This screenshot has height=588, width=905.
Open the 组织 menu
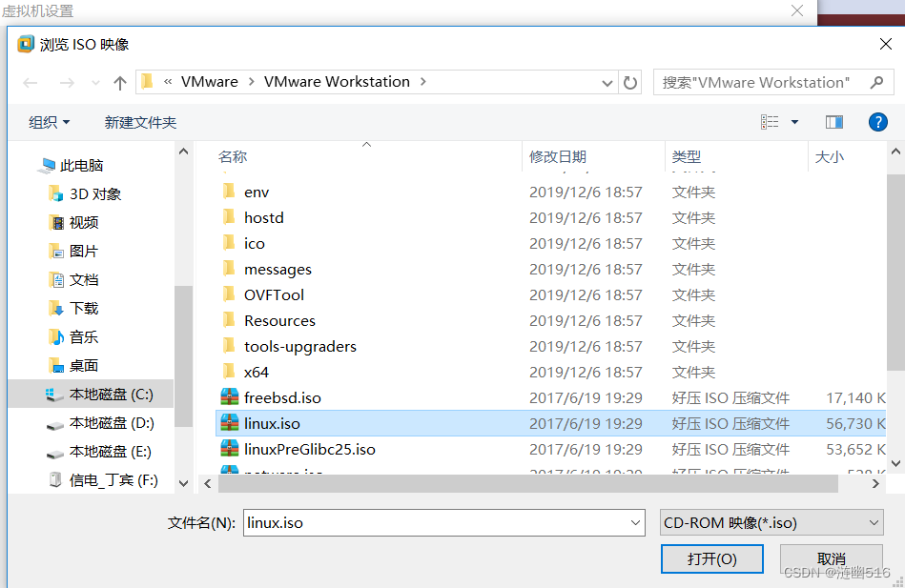click(49, 122)
